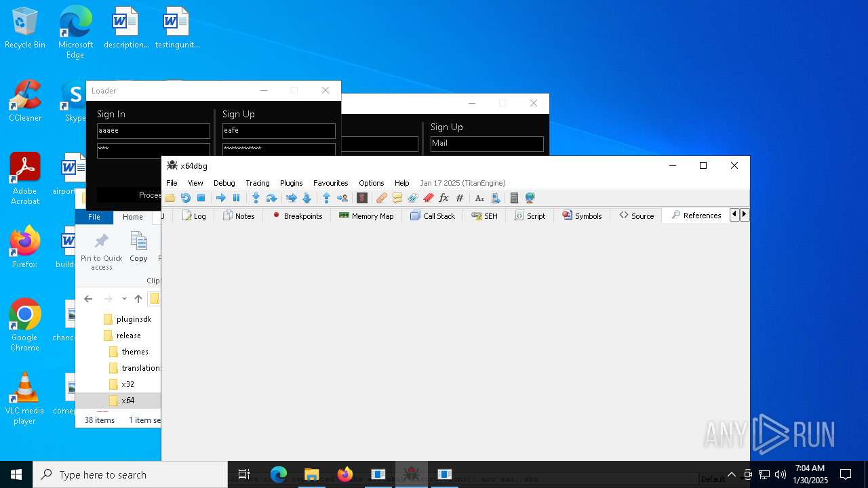Open Comments with the yellow speech icon
The width and height of the screenshot is (868, 488).
(x=397, y=198)
